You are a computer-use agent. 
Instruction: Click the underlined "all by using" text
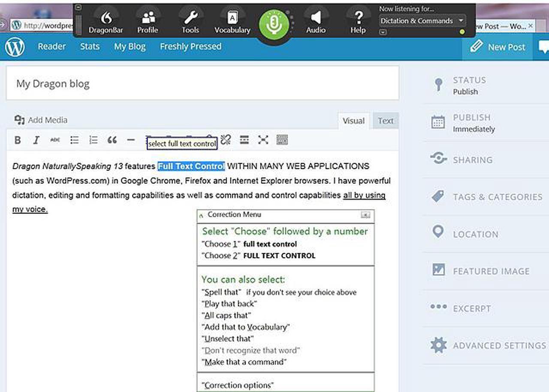pyautogui.click(x=364, y=195)
